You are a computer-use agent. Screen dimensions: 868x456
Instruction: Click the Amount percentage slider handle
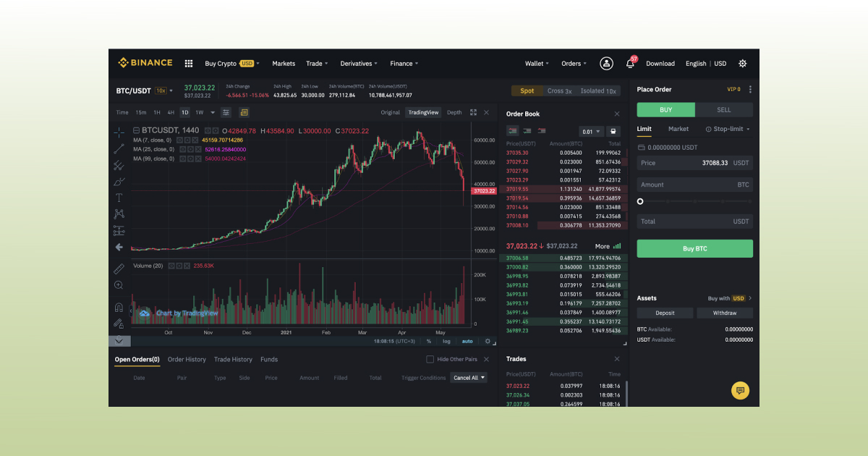pos(639,201)
